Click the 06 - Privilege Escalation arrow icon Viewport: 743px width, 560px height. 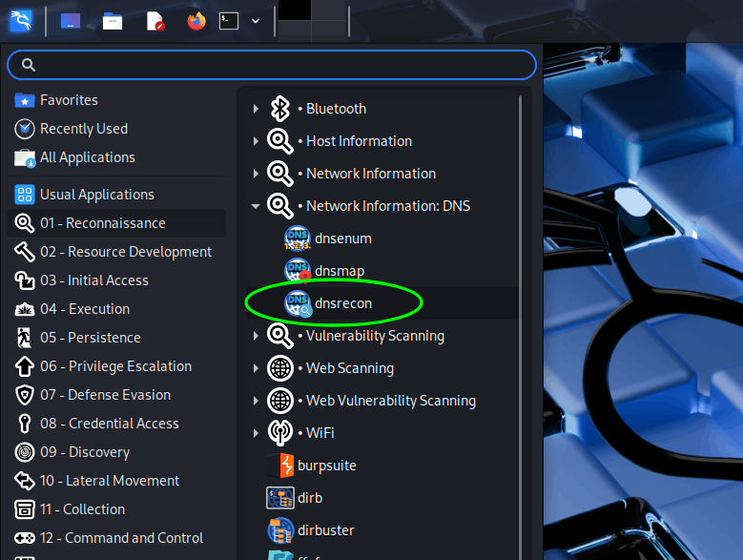pyautogui.click(x=25, y=366)
